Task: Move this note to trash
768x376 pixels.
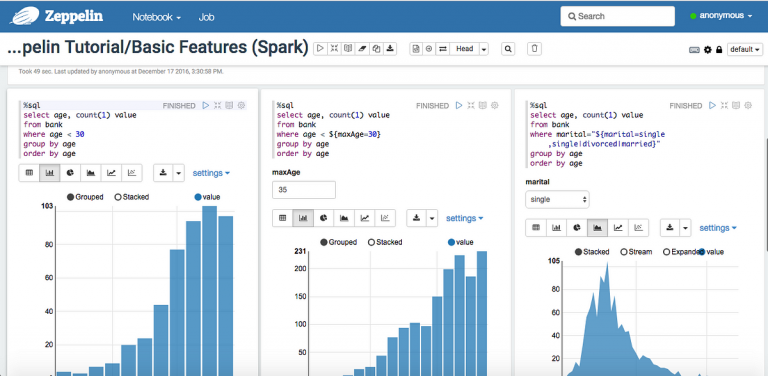Action: click(x=534, y=48)
